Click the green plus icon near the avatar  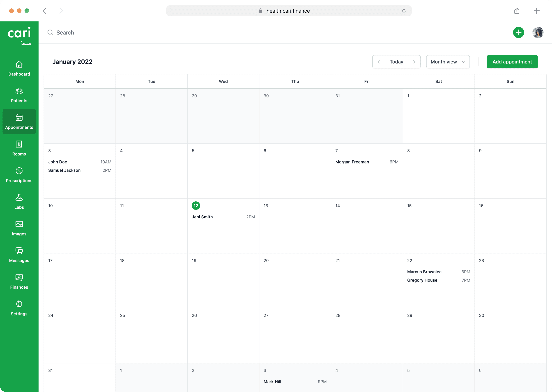coord(518,32)
